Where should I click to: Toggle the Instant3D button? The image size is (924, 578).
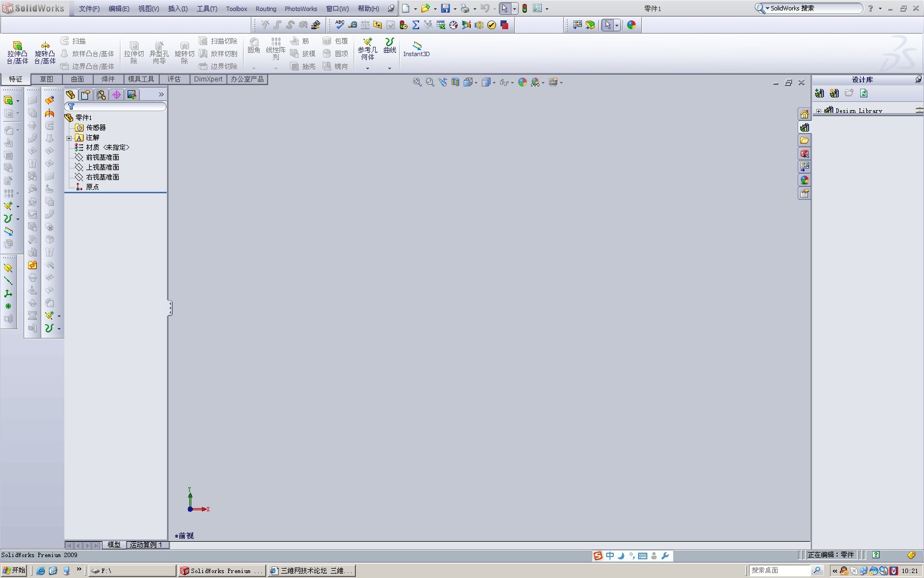(x=416, y=49)
